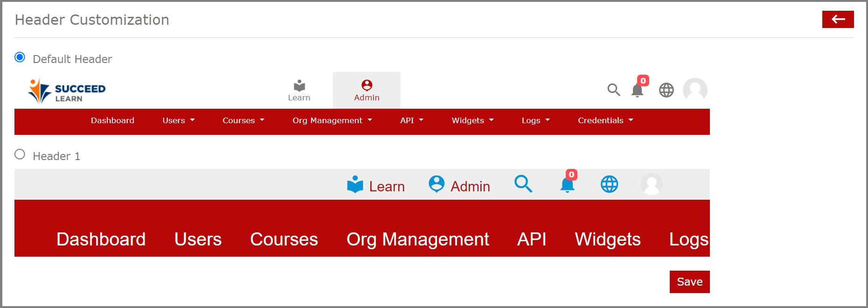Click blue Learn book icon in Header 1
The image size is (868, 308).
coord(355,184)
